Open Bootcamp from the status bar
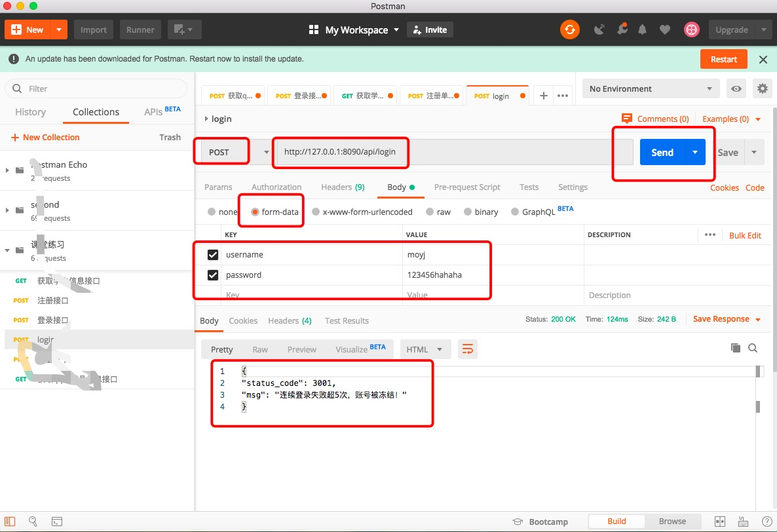The width and height of the screenshot is (777, 532). pos(548,521)
